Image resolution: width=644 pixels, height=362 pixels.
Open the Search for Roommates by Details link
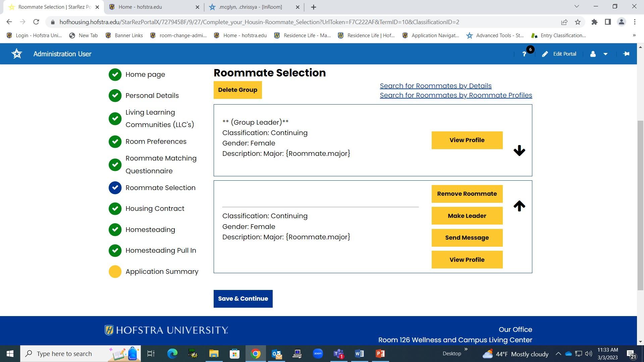[x=435, y=86]
